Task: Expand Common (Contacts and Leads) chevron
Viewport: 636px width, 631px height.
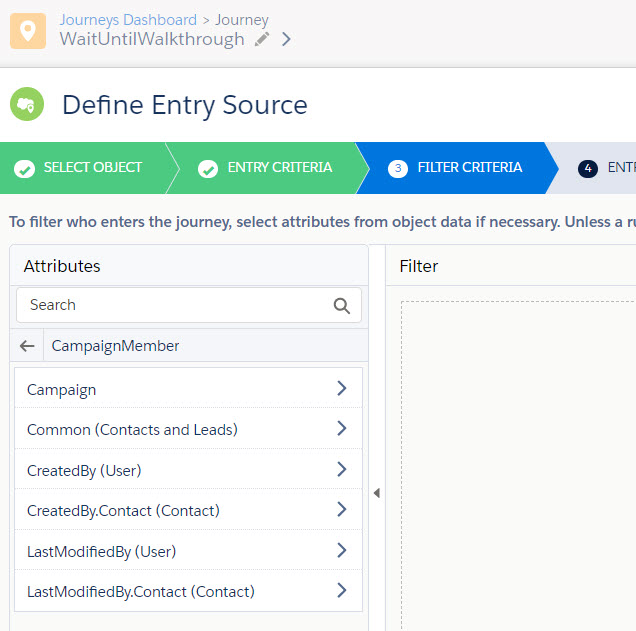Action: pos(341,429)
